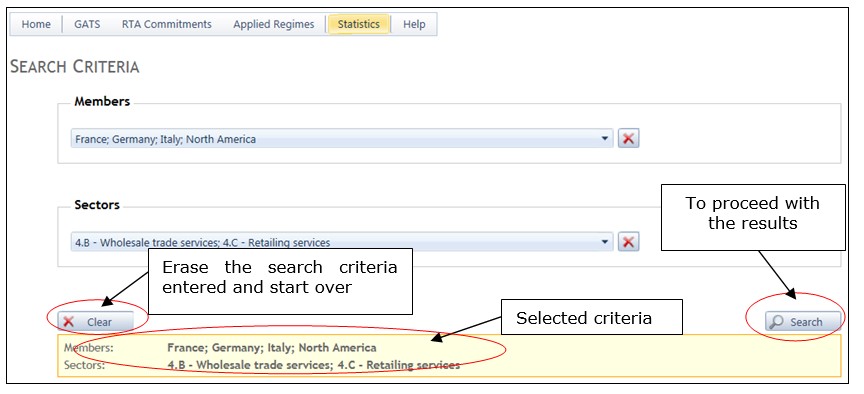Click the red X icon on Clear button
This screenshot has height=394, width=864.
click(x=69, y=322)
